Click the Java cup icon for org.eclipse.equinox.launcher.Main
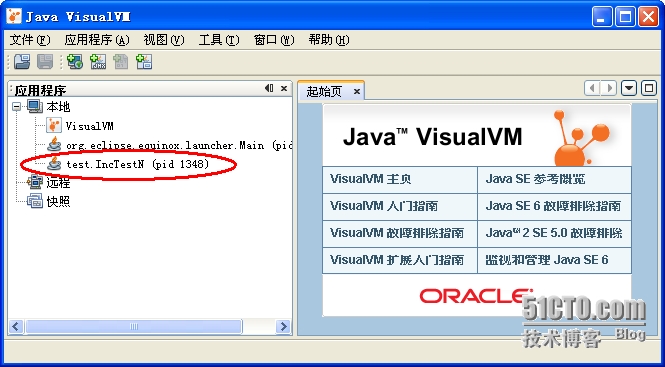Image resolution: width=665 pixels, height=367 pixels. point(54,145)
